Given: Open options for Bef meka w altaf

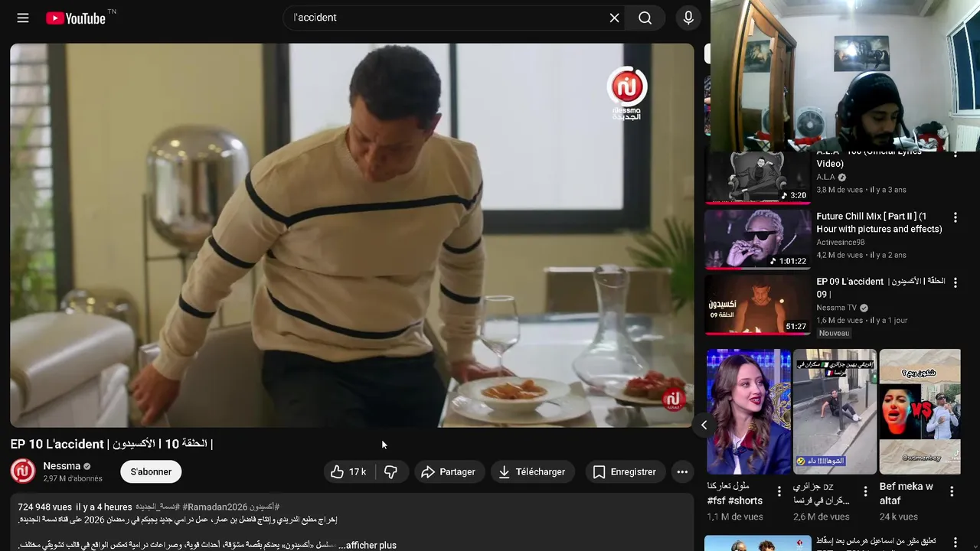Looking at the screenshot, I should (x=952, y=491).
